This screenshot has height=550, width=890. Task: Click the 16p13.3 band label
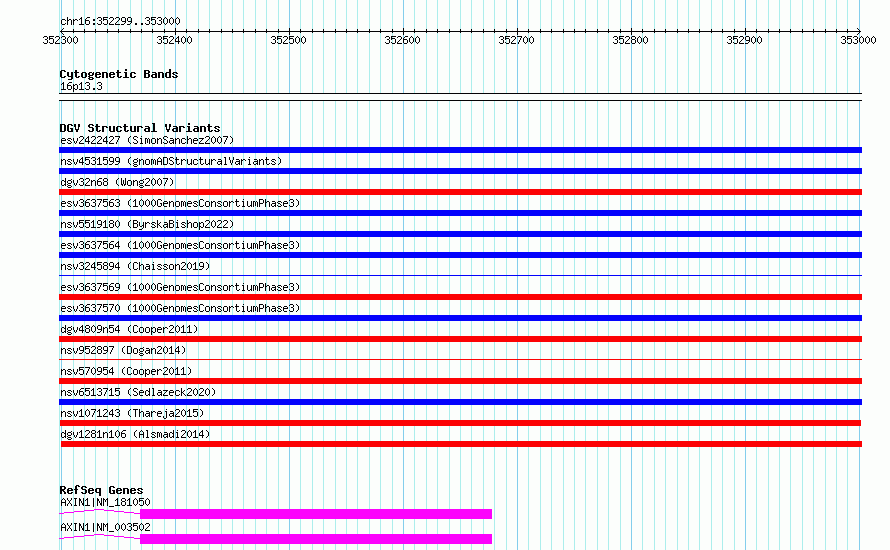tap(81, 86)
